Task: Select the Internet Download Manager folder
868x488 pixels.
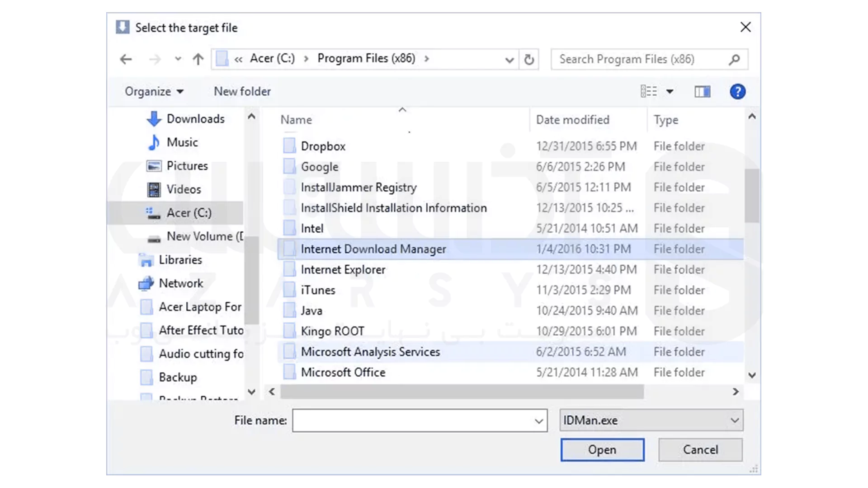Action: click(510, 249)
